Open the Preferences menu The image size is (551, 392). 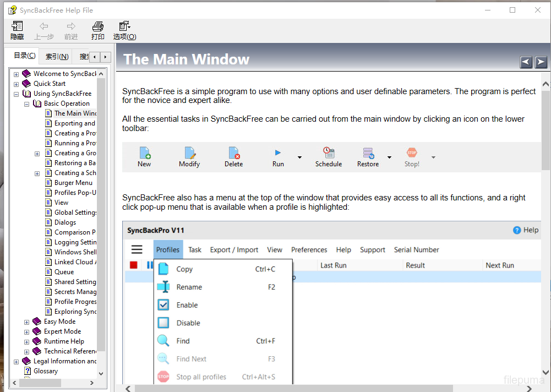point(309,249)
